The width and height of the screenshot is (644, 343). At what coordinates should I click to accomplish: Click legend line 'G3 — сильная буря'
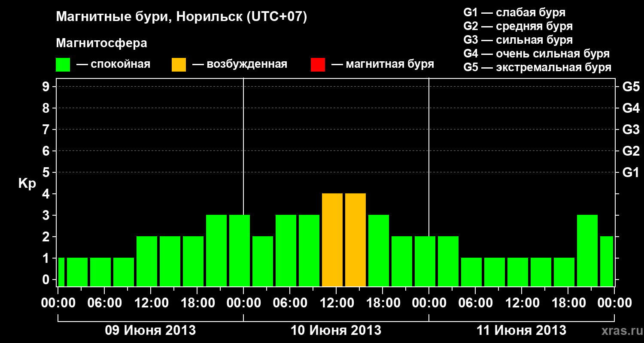518,40
